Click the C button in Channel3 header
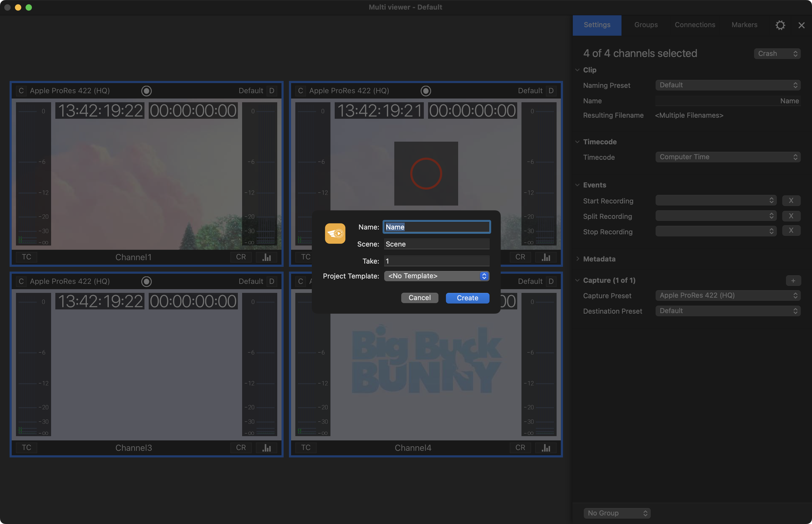Screen dimensions: 812x524 (21, 281)
